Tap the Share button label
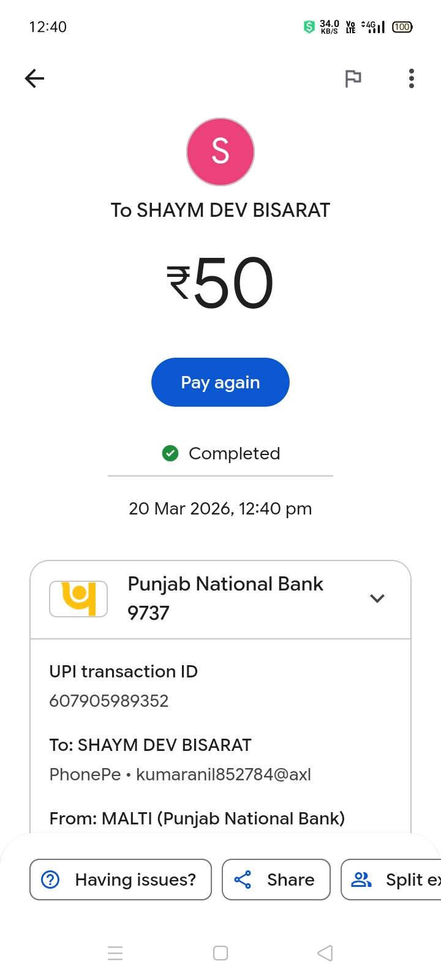Screen dimensions: 441x980 tap(290, 880)
